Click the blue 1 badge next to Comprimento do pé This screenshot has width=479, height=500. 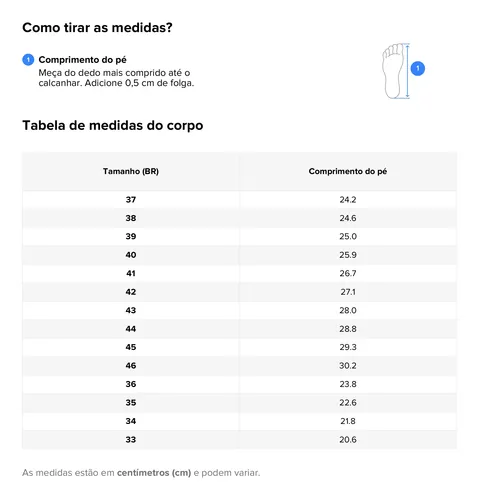click(x=28, y=60)
